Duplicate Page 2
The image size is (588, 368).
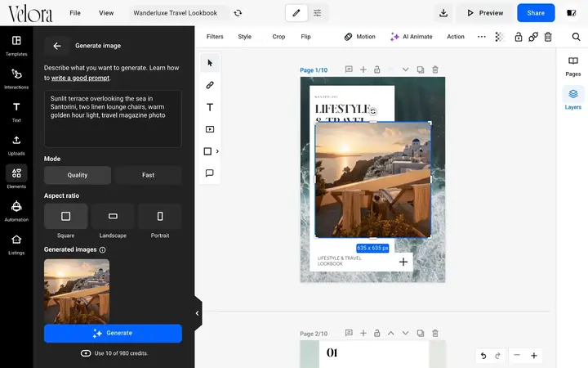(421, 333)
